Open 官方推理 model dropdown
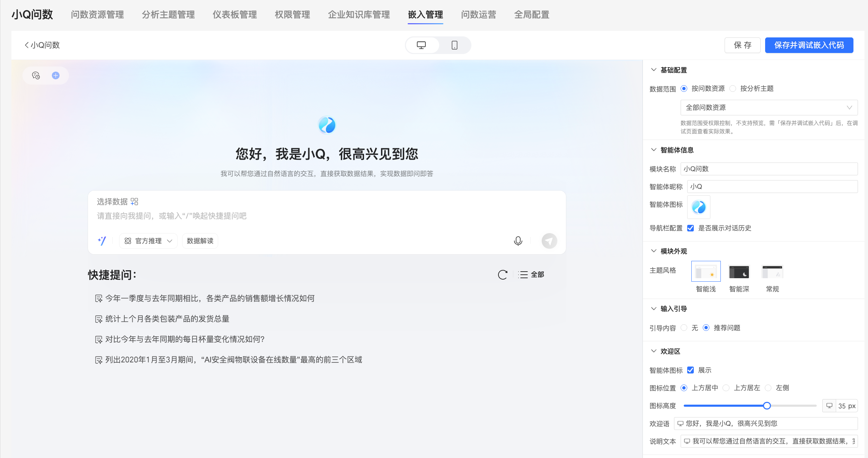Image resolution: width=868 pixels, height=458 pixels. click(x=148, y=241)
